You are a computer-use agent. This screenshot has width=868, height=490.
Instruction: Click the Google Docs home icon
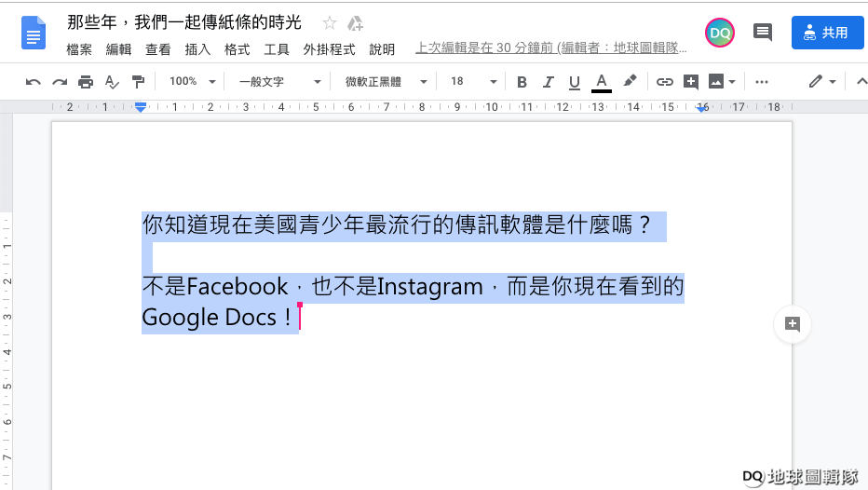34,33
